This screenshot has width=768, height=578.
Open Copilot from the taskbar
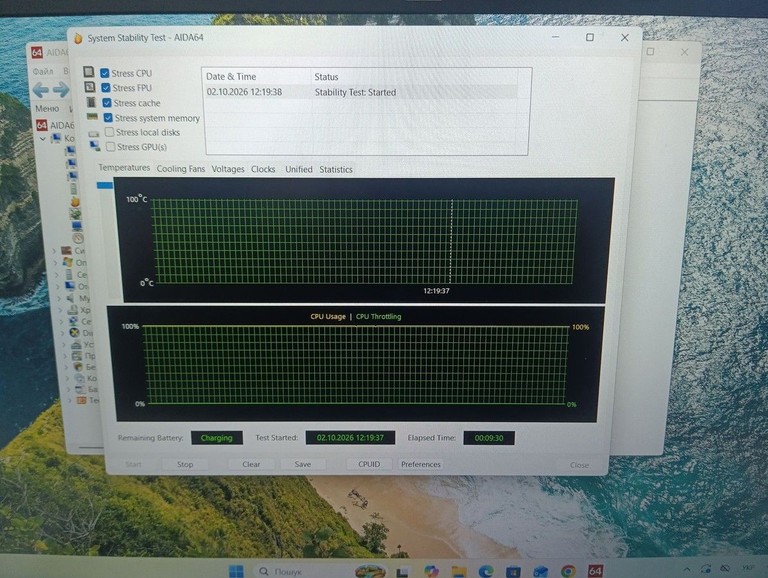click(432, 571)
